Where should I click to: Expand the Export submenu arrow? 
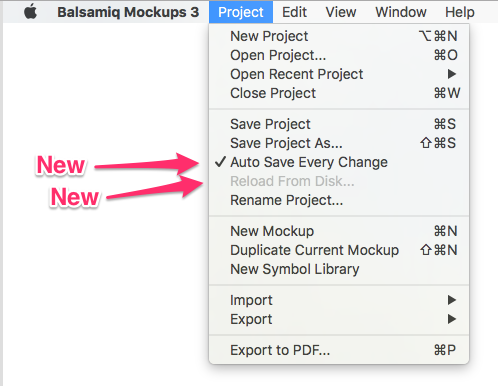coord(452,319)
